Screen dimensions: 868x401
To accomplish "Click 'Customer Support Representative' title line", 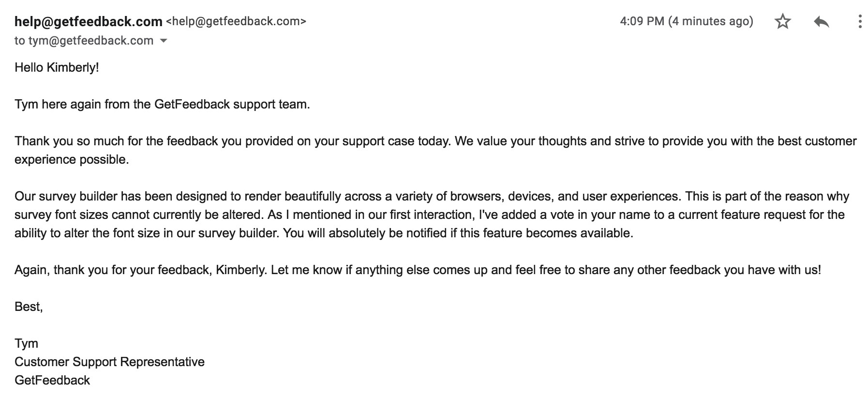I will [109, 362].
